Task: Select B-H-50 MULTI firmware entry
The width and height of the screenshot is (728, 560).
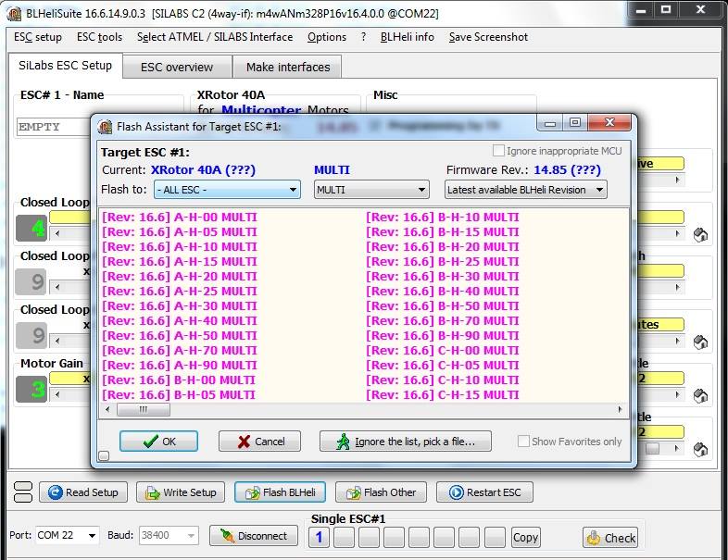Action: coord(443,306)
